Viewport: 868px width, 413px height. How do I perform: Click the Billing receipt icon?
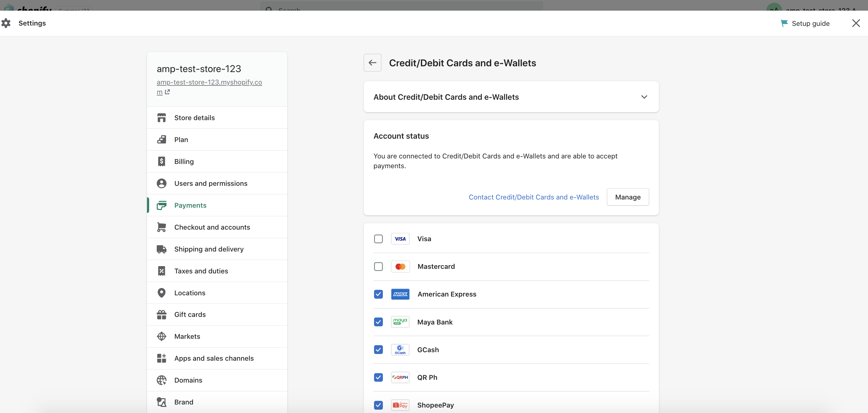point(161,161)
